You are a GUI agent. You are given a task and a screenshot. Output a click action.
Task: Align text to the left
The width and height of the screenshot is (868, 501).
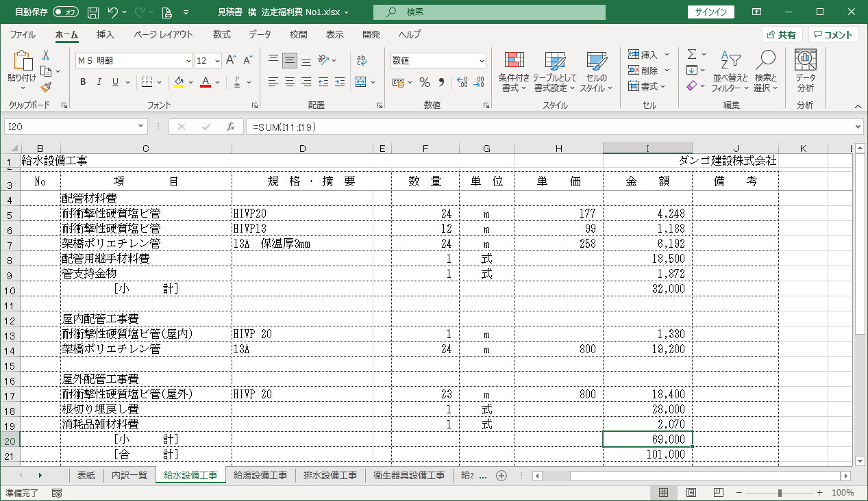(x=273, y=82)
